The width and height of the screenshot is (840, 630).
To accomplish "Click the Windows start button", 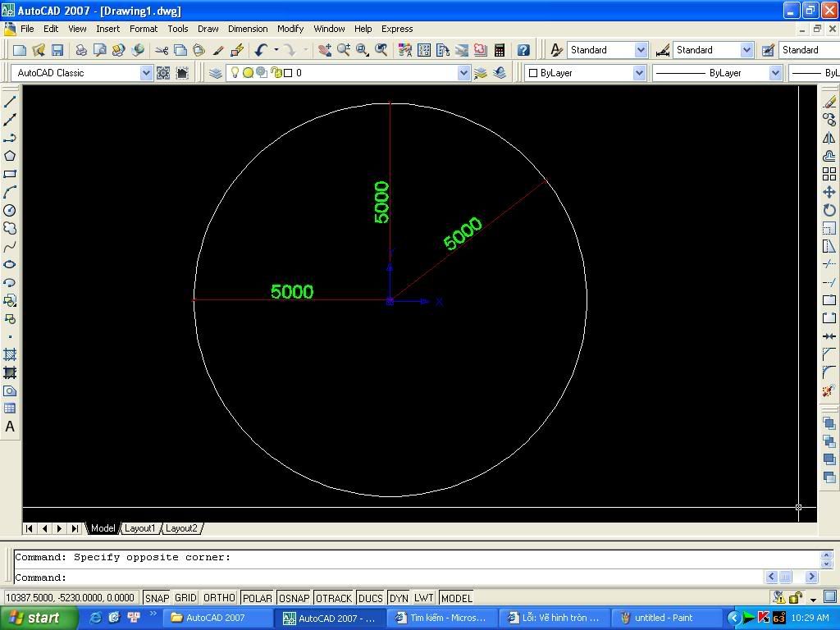I will point(38,618).
